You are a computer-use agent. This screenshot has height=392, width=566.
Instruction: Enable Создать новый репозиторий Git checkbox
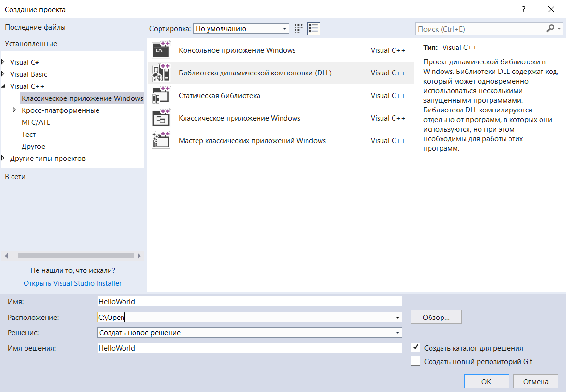(416, 361)
